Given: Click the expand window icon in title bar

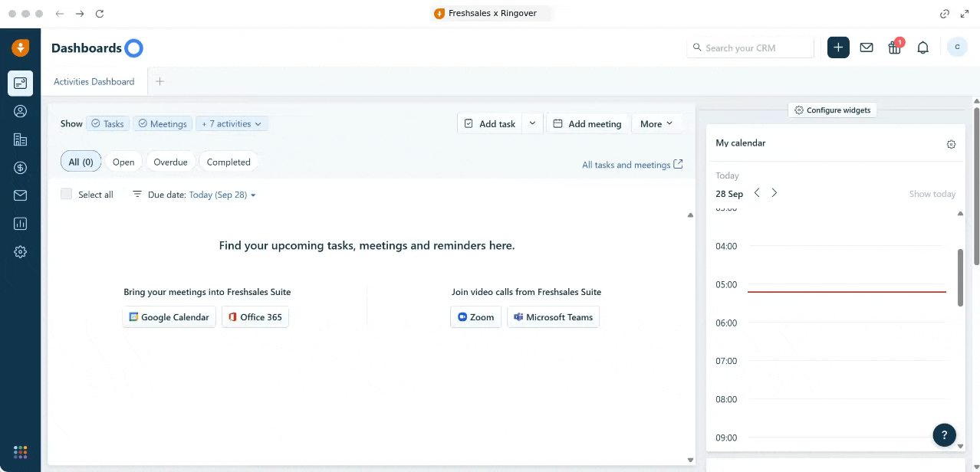Looking at the screenshot, I should click(x=965, y=14).
